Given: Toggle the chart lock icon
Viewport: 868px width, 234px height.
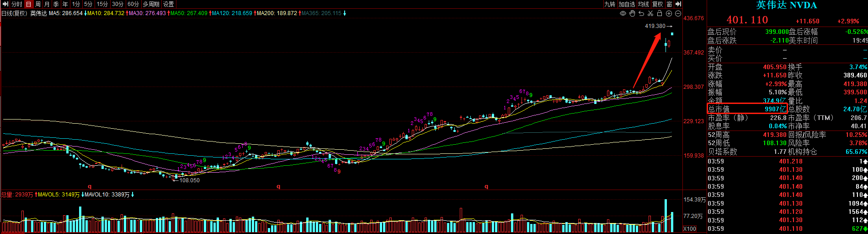Looking at the screenshot, I should click(660, 14).
